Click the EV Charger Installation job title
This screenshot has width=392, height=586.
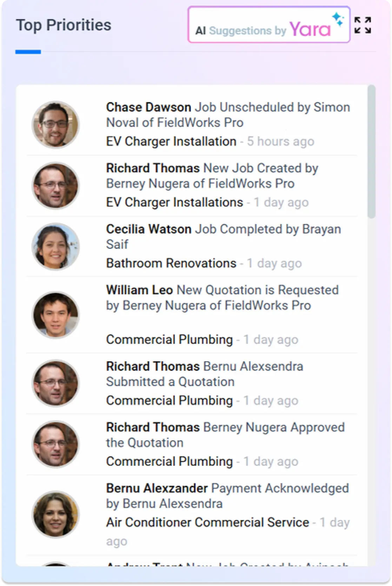coord(171,141)
